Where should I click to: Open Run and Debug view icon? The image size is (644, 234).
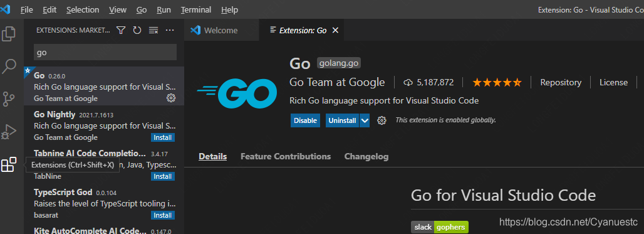9,132
